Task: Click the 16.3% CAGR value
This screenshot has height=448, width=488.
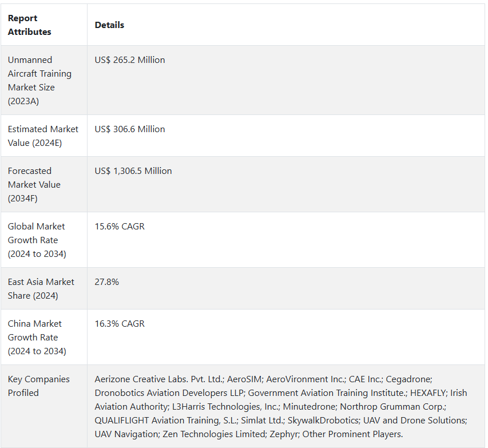Action: point(120,324)
